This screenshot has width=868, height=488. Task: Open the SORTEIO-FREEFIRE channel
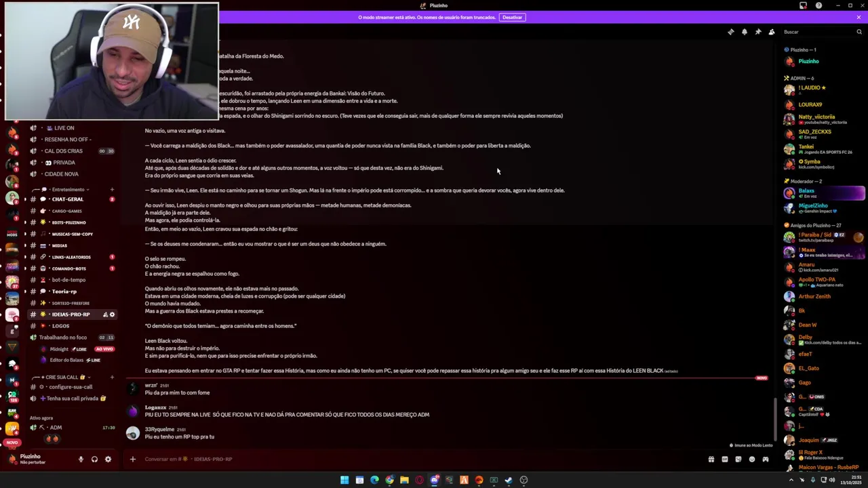click(71, 303)
